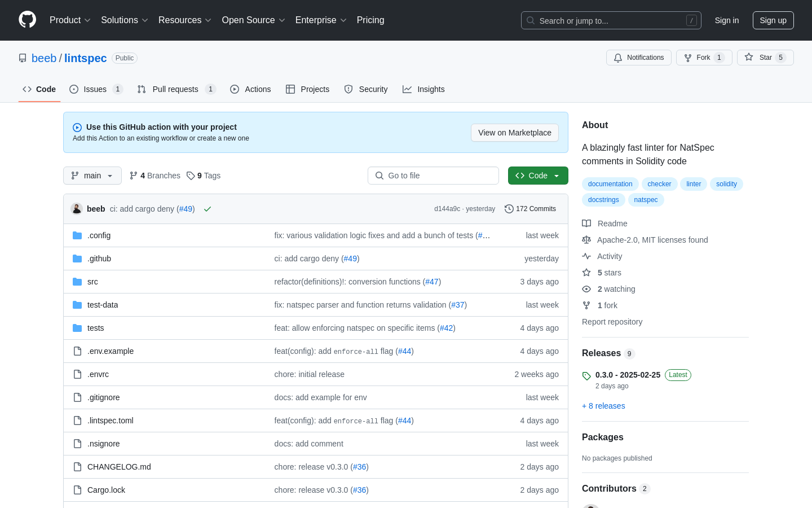This screenshot has width=812, height=508.
Task: Switch to the Actions tab
Action: (x=250, y=89)
